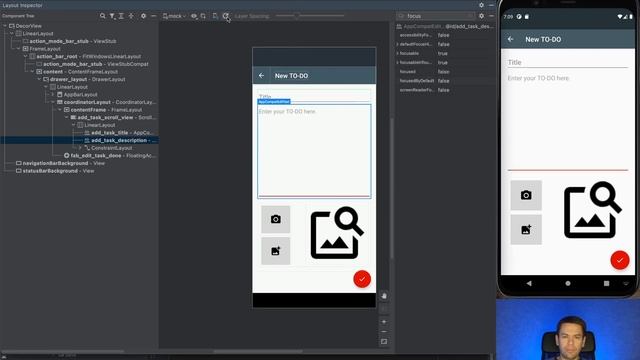Zoom in with the plus preview control
640x360 pixels.
[384, 322]
